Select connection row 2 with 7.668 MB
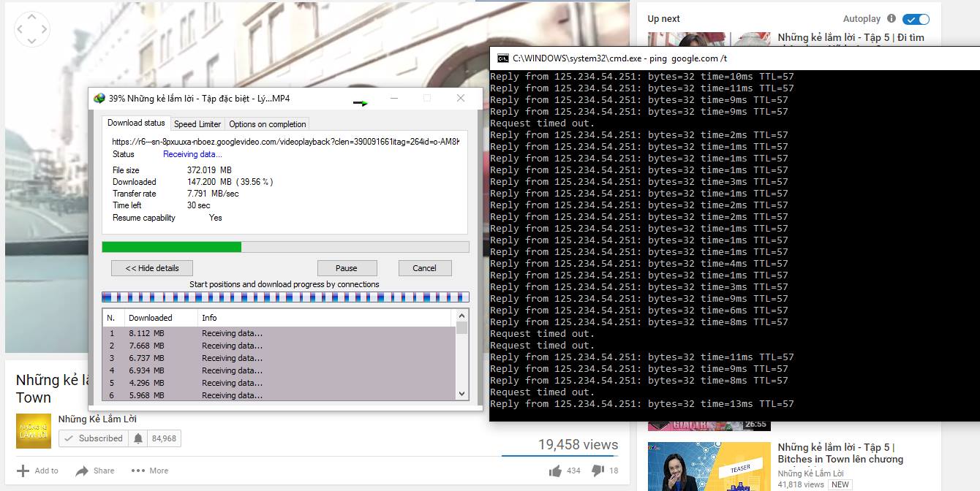This screenshot has width=980, height=491. [x=279, y=346]
